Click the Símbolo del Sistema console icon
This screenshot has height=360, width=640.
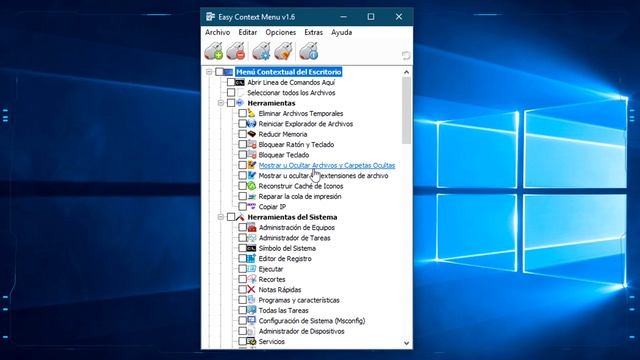(252, 248)
